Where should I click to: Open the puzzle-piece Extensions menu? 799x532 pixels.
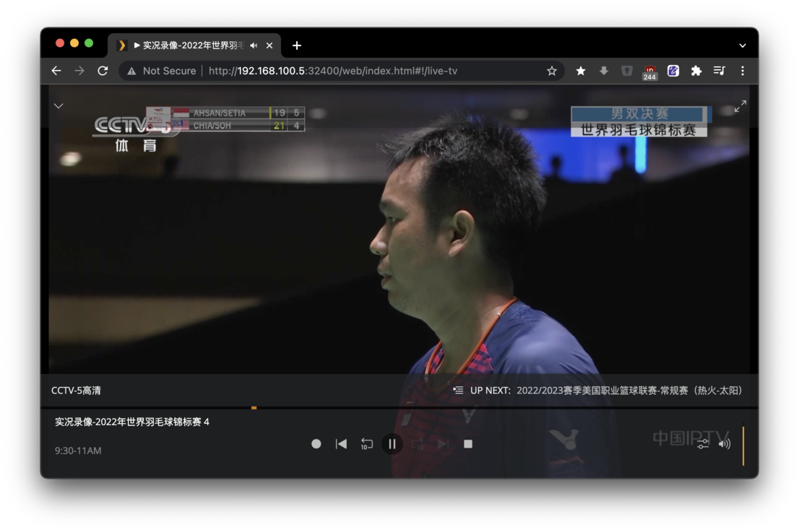(x=696, y=71)
